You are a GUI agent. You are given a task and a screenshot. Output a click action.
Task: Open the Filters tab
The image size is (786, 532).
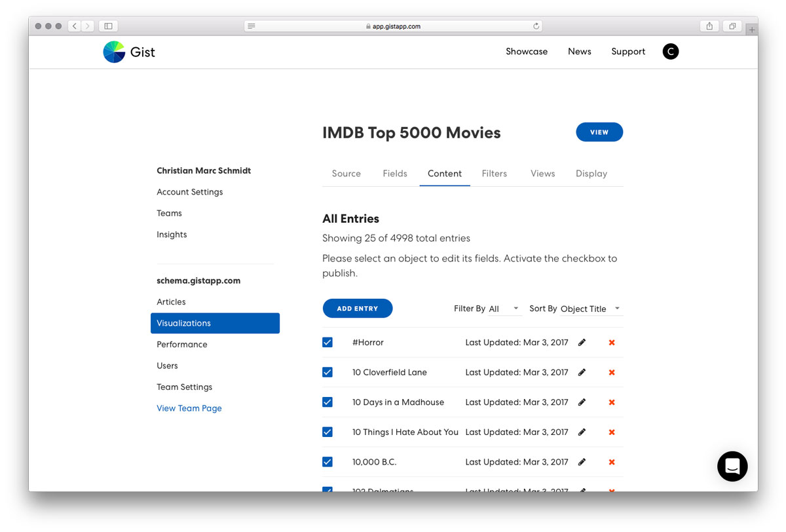pos(495,174)
